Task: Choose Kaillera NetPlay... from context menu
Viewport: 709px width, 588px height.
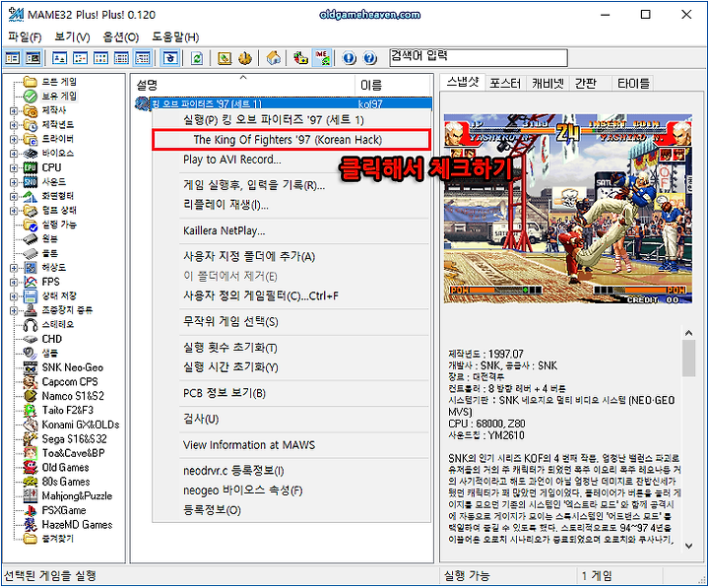Action: click(x=291, y=230)
